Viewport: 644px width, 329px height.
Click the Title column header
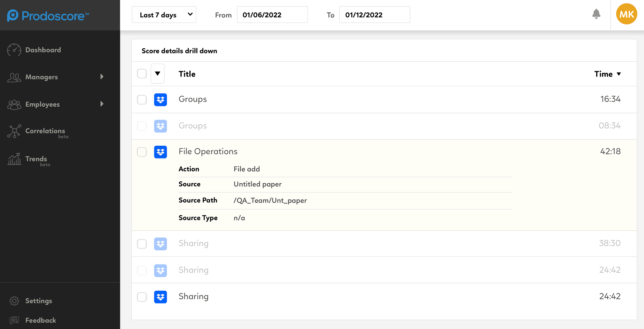pyautogui.click(x=187, y=74)
